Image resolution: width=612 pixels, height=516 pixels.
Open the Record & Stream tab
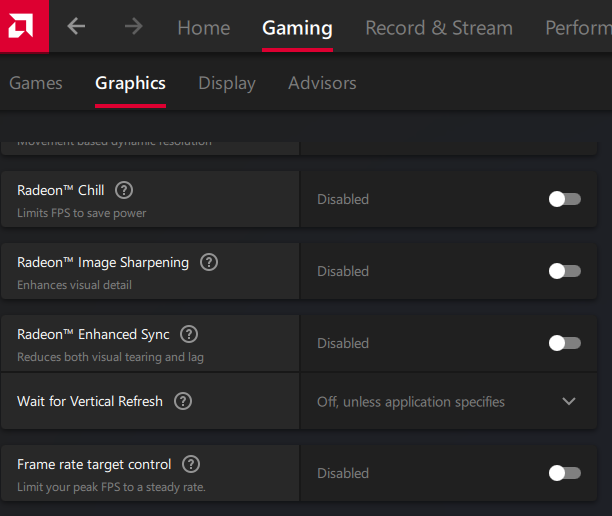(x=439, y=28)
